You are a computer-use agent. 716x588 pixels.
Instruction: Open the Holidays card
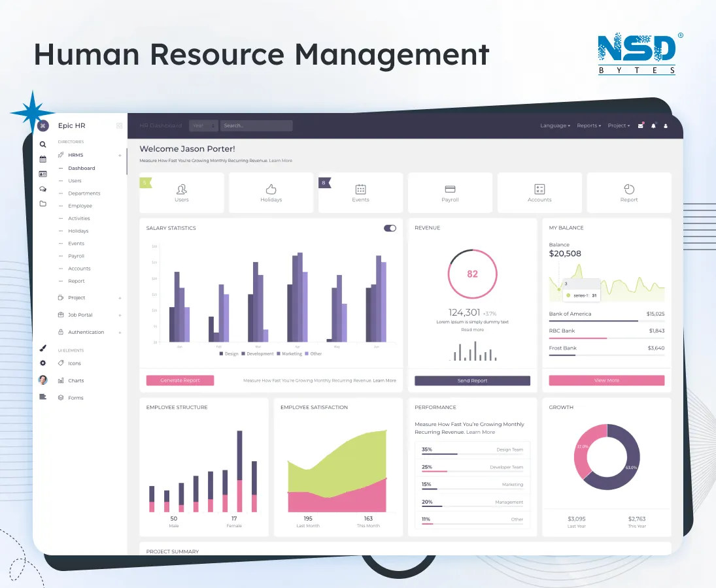pyautogui.click(x=271, y=193)
